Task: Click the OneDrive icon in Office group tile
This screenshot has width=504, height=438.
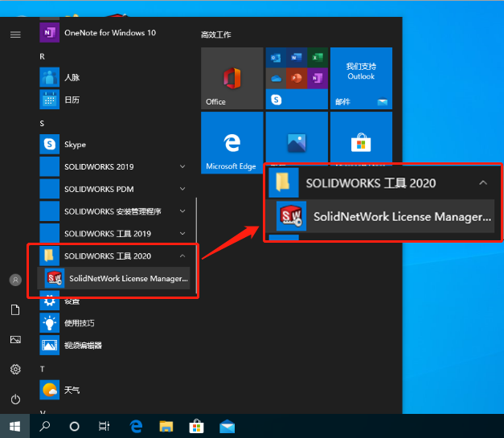Action: coord(276,78)
